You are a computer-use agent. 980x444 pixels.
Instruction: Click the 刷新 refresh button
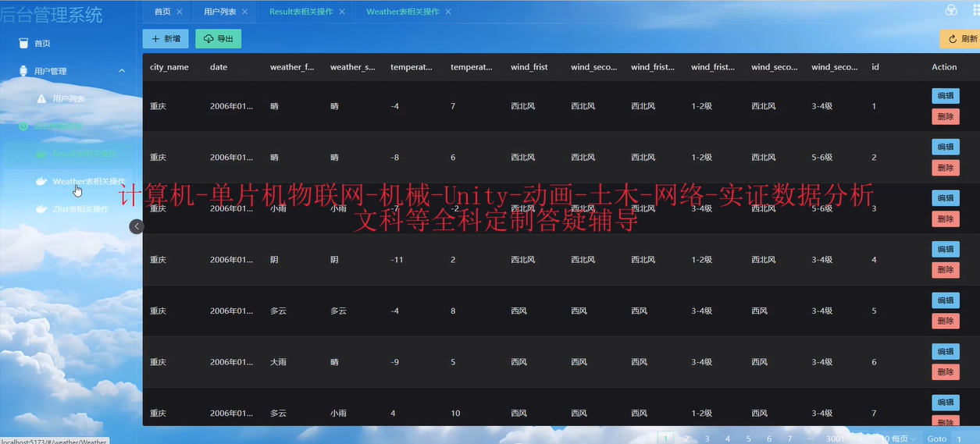tap(960, 38)
